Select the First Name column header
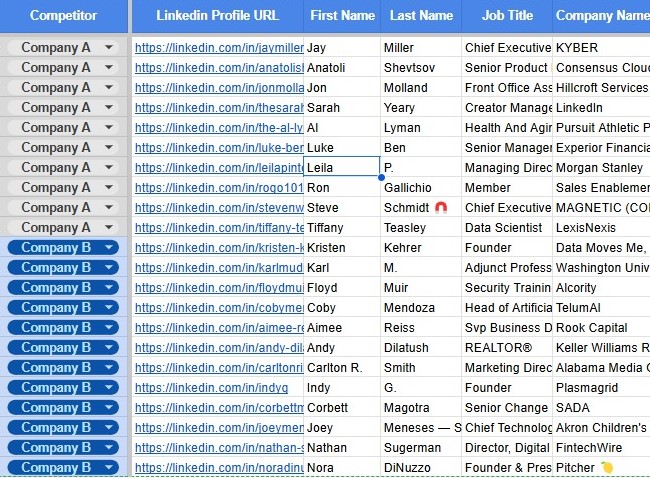 (x=342, y=16)
